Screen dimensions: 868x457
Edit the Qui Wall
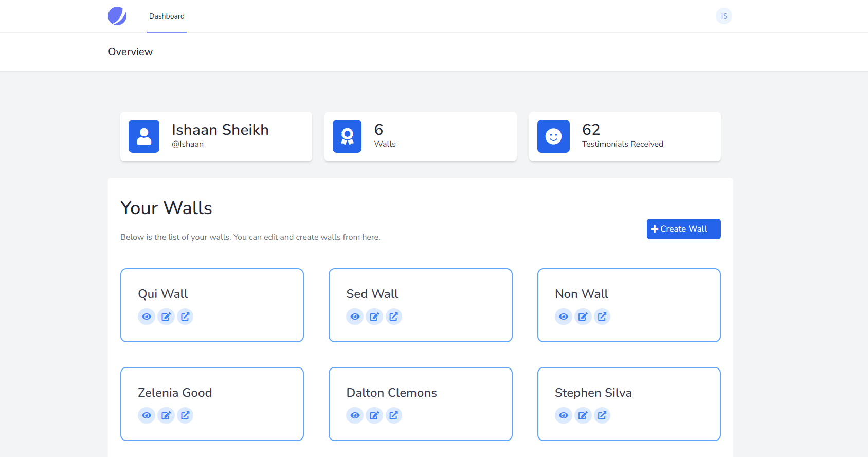[166, 317]
